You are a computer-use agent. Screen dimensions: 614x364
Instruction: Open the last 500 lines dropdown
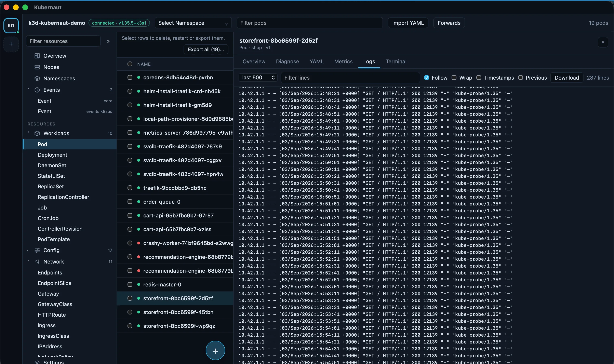(x=258, y=78)
